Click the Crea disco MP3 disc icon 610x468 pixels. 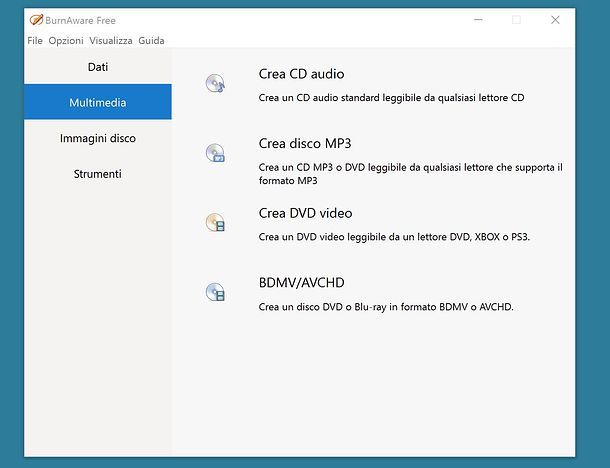(x=215, y=153)
